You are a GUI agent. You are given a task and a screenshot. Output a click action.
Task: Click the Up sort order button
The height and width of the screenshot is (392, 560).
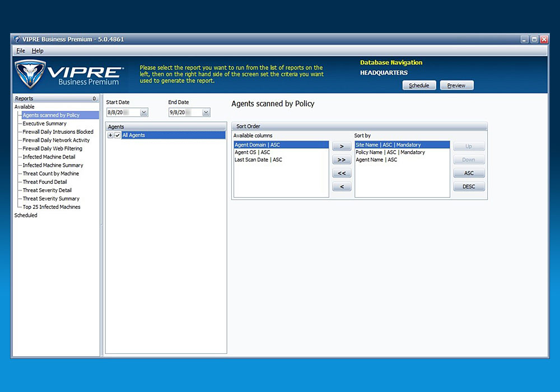point(469,146)
